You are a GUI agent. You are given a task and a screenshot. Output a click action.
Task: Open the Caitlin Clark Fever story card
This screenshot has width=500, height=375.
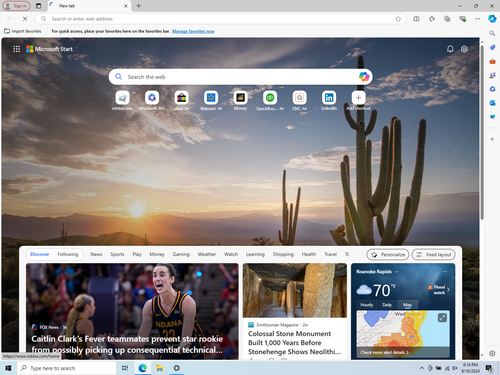[x=132, y=311]
